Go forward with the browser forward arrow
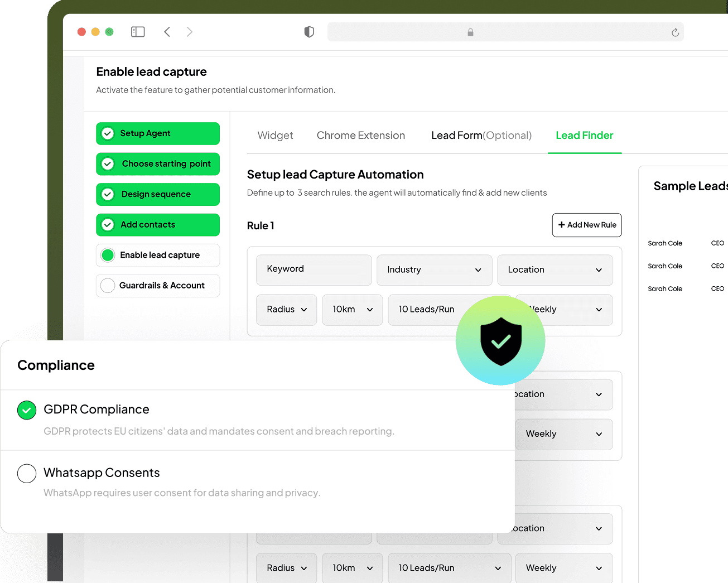Viewport: 728px width, 583px height. (x=190, y=32)
